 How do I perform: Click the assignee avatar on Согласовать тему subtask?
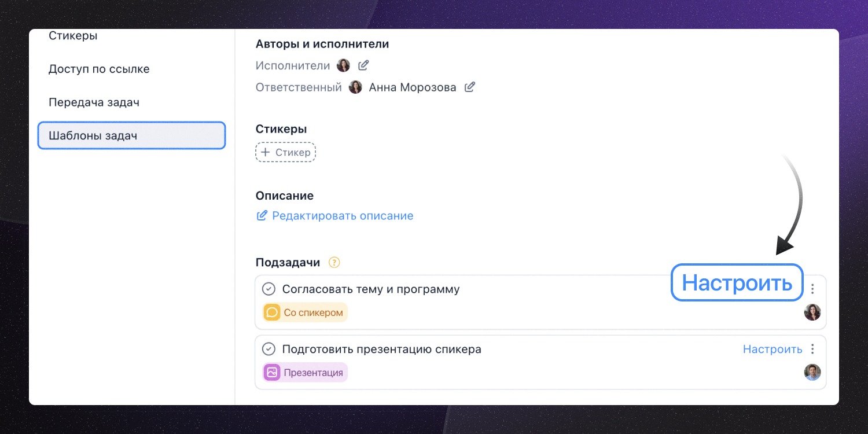(812, 312)
